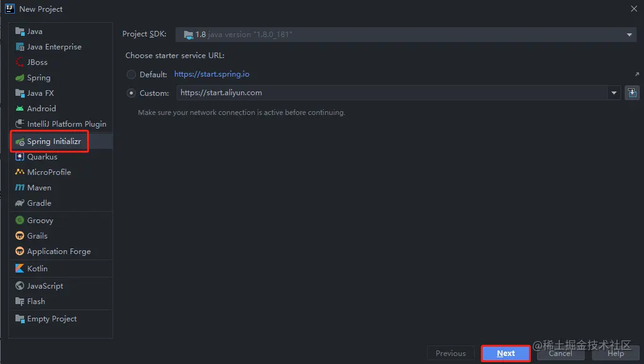Select Quarkus label in list
Viewport: 644px width, 364px height.
tap(42, 156)
